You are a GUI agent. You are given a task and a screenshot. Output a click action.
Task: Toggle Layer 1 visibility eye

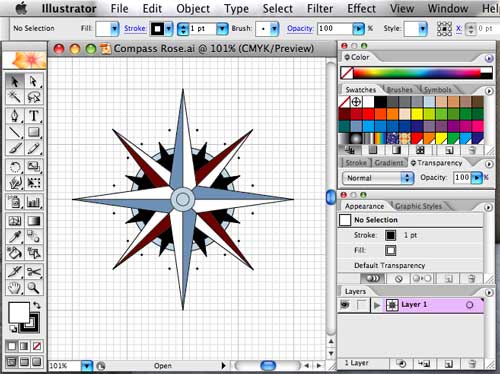click(x=345, y=305)
